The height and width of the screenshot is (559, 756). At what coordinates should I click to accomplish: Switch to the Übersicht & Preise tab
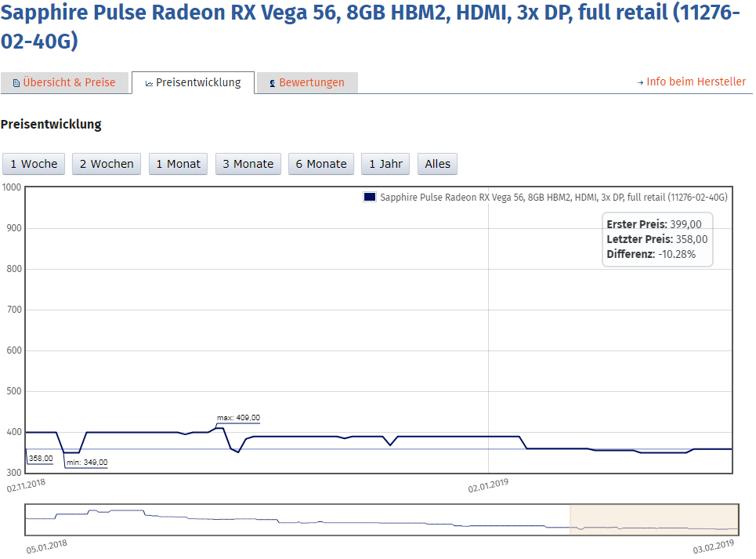pos(71,82)
